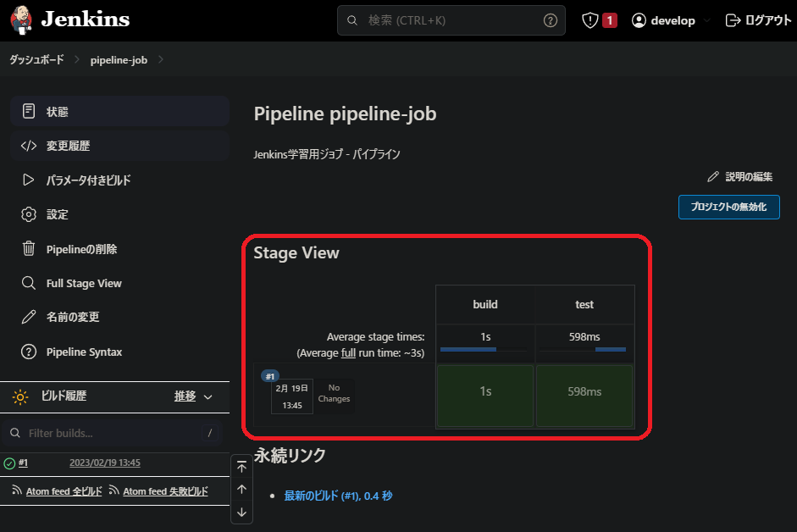Click the test average time progress bar
The width and height of the screenshot is (797, 532).
coord(583,349)
